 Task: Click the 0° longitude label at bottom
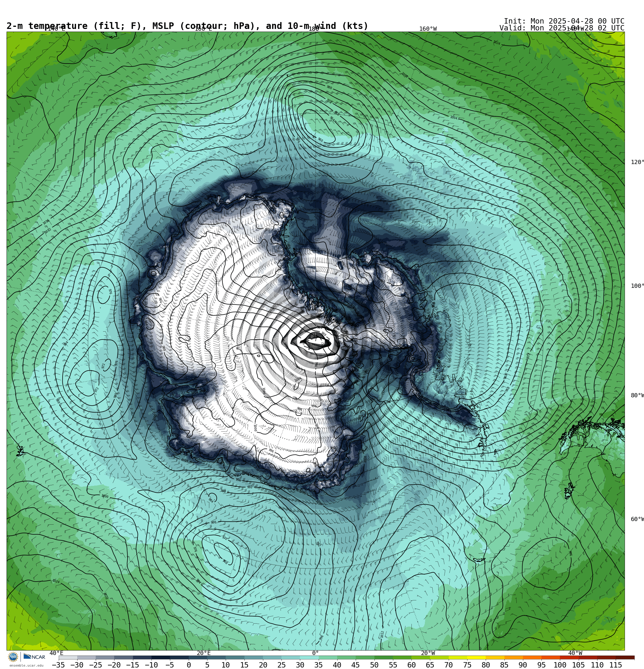point(315,653)
